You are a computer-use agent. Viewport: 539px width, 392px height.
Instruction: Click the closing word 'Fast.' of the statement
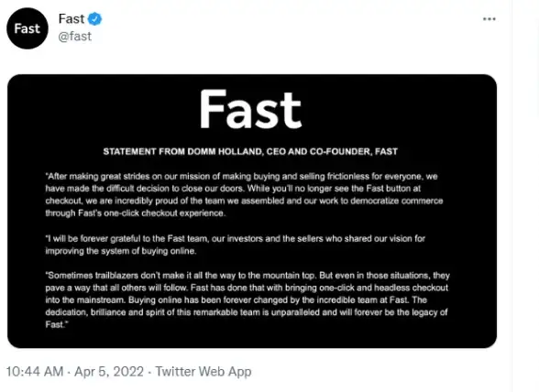57,324
